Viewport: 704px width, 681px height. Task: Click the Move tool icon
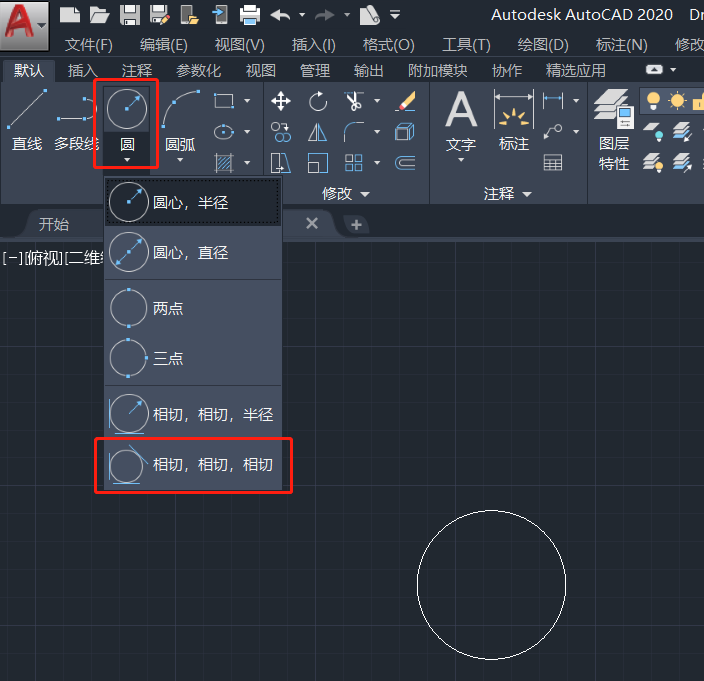[x=281, y=101]
